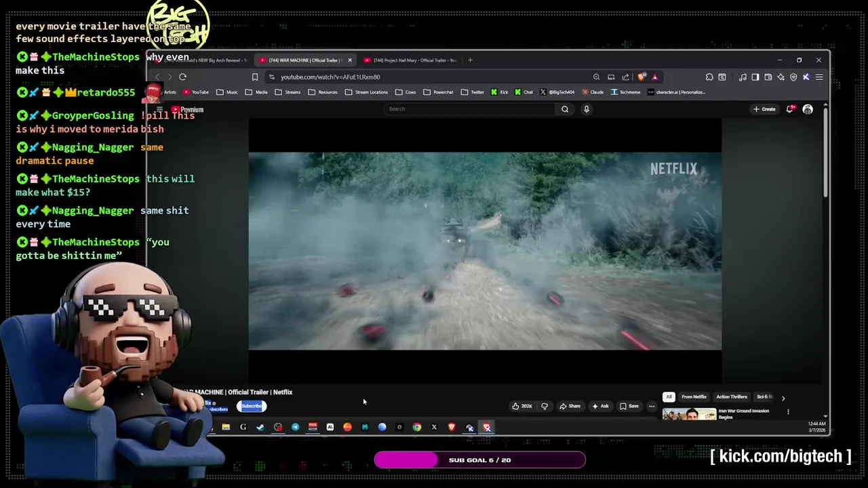This screenshot has height=488, width=868.
Task: Open the @BigTech404 bookmark
Action: coord(557,92)
